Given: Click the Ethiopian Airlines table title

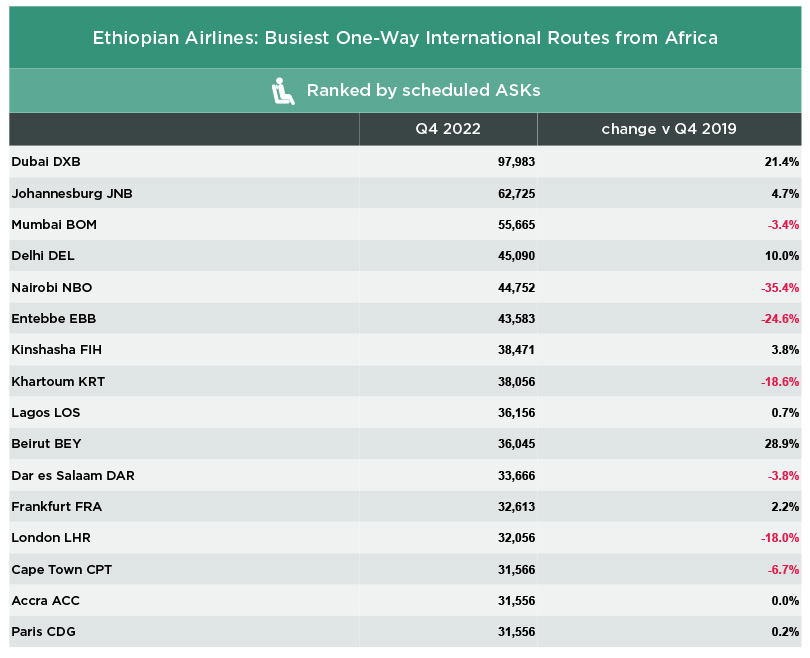Looking at the screenshot, I should pos(405,39).
